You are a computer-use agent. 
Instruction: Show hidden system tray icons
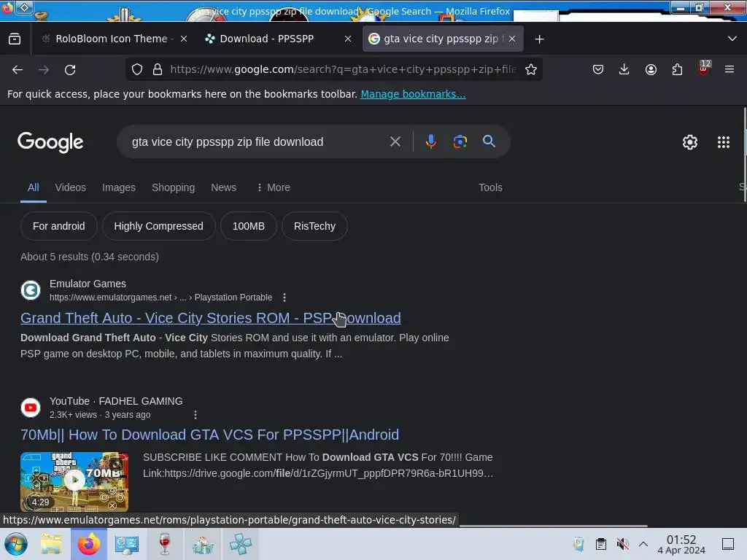[x=643, y=544]
